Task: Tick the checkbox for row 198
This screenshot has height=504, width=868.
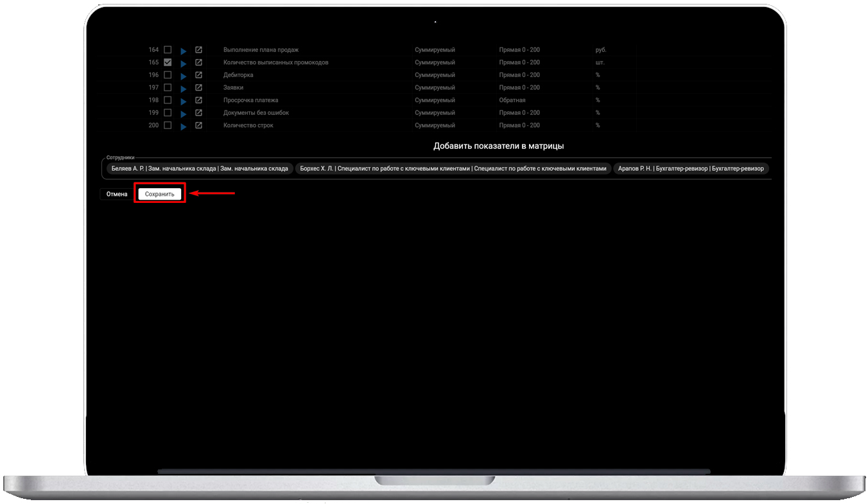Action: coord(168,100)
